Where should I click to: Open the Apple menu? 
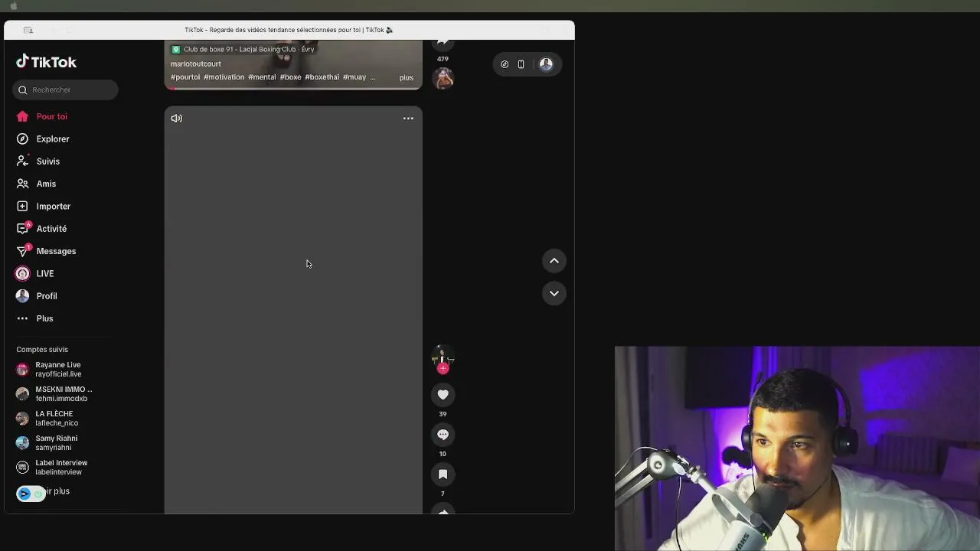tap(13, 5)
